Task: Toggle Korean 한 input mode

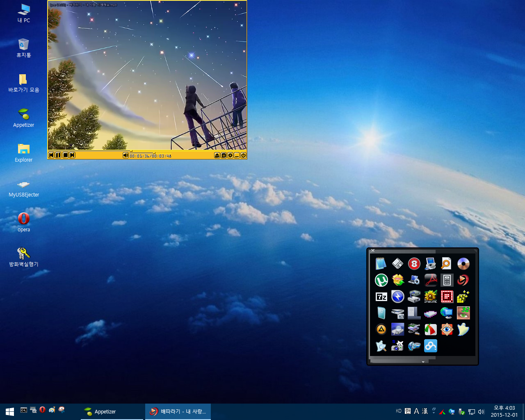Action: coord(407,411)
